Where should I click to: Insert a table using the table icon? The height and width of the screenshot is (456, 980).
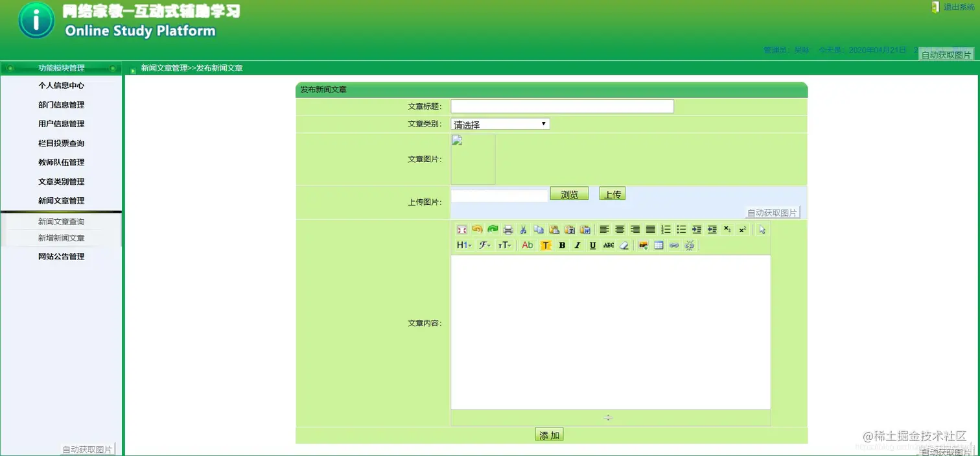(x=659, y=245)
